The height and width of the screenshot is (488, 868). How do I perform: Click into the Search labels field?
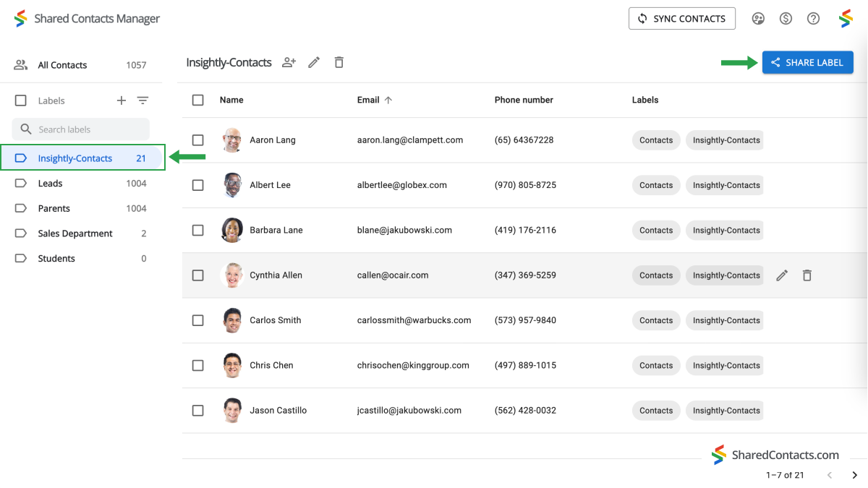point(80,129)
